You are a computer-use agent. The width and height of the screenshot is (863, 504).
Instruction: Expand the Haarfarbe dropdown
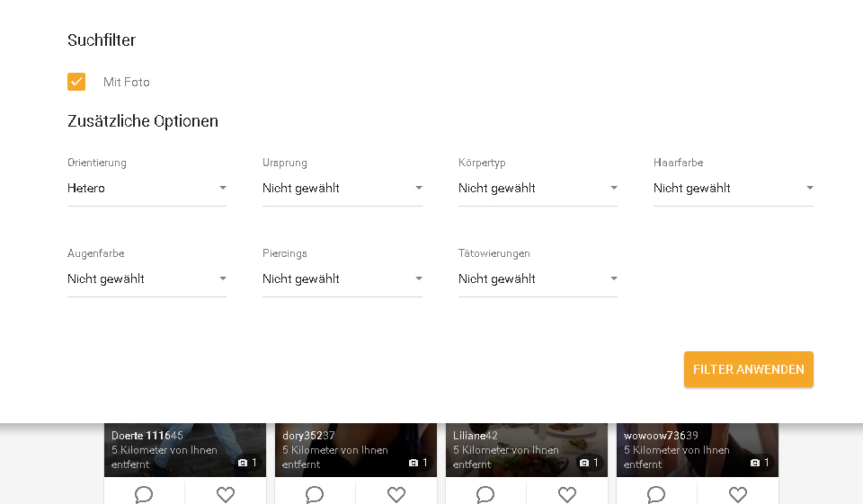(x=733, y=189)
